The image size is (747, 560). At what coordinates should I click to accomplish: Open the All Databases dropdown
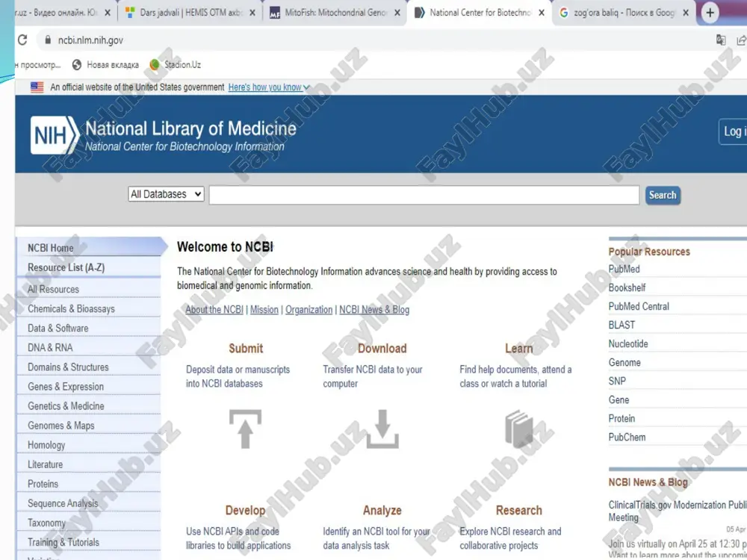[x=166, y=194]
